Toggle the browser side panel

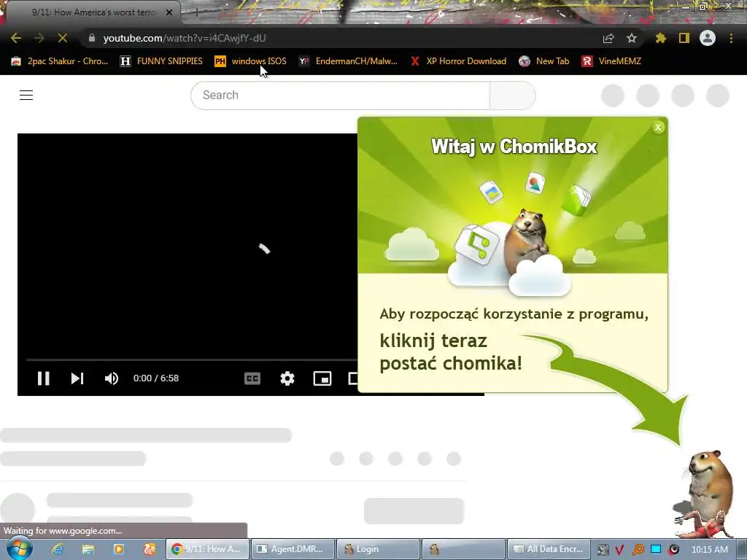coord(684,38)
